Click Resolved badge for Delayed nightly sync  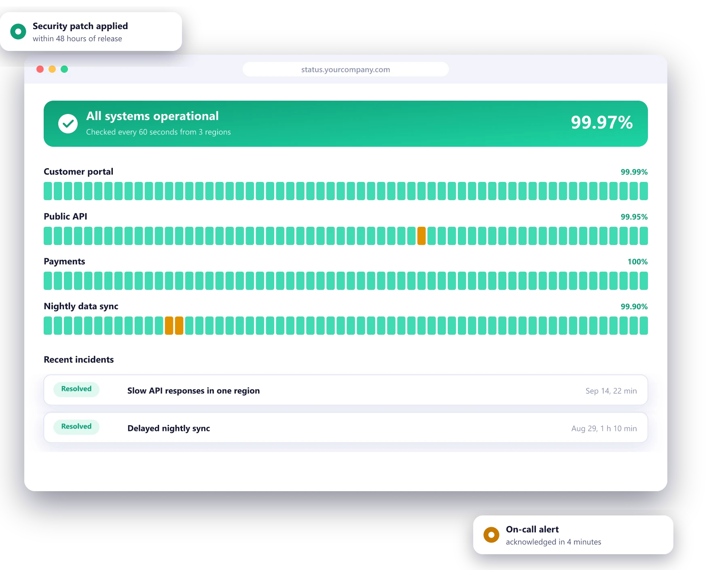(76, 426)
